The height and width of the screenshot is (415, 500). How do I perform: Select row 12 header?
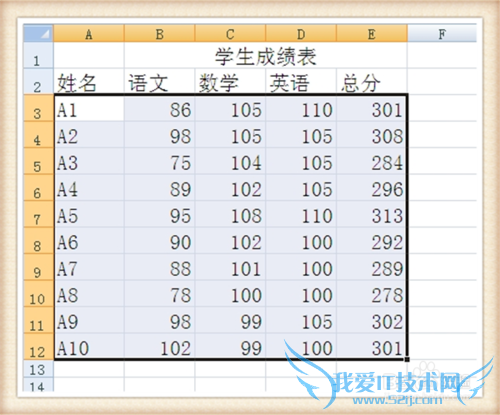tap(38, 346)
